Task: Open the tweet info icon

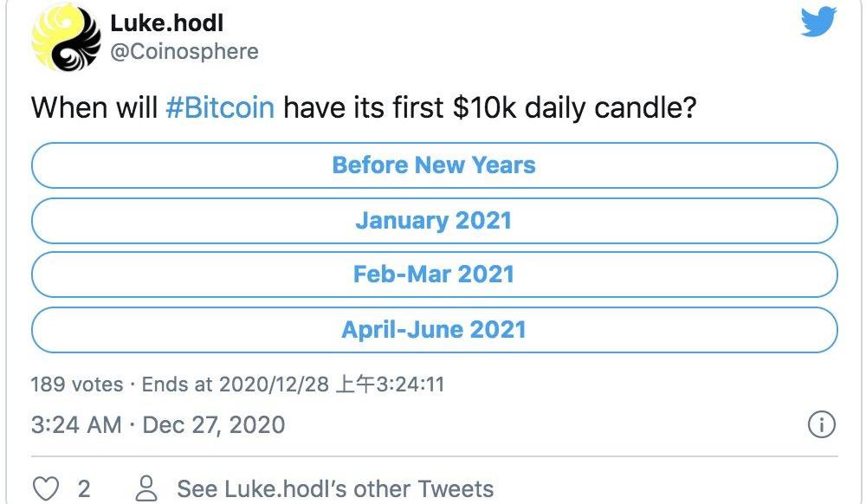Action: tap(821, 424)
